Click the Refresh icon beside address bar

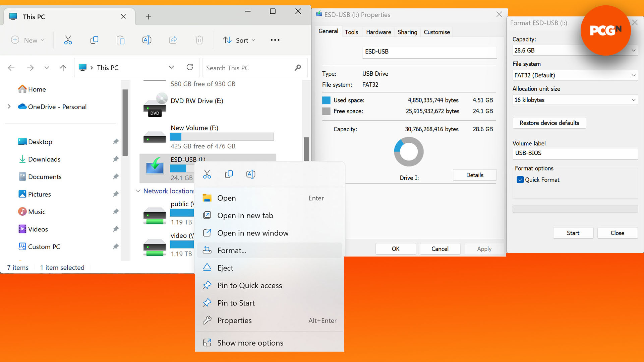click(190, 67)
